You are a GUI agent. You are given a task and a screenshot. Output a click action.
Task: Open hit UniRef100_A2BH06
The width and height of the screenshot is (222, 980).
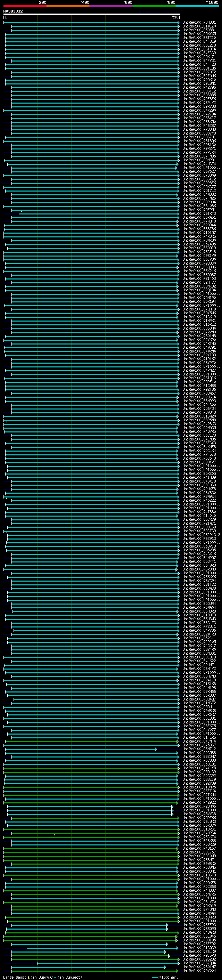[x=199, y=806]
